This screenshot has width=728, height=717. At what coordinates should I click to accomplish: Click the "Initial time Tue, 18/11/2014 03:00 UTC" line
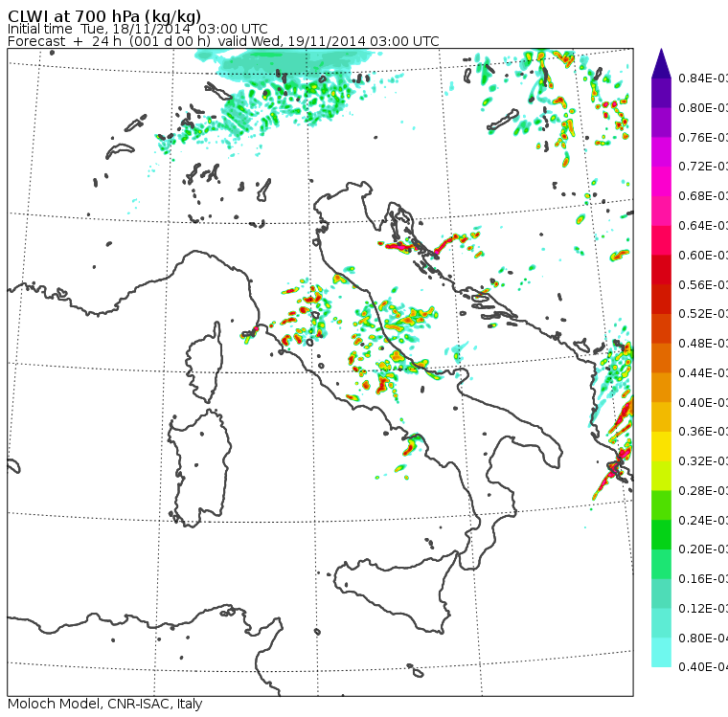coord(137,29)
